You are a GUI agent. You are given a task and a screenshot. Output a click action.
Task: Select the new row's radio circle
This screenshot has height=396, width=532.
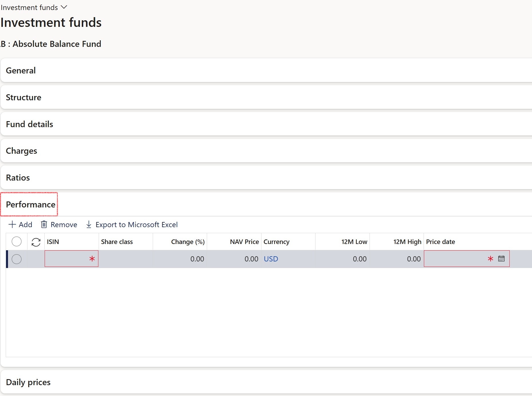17,259
